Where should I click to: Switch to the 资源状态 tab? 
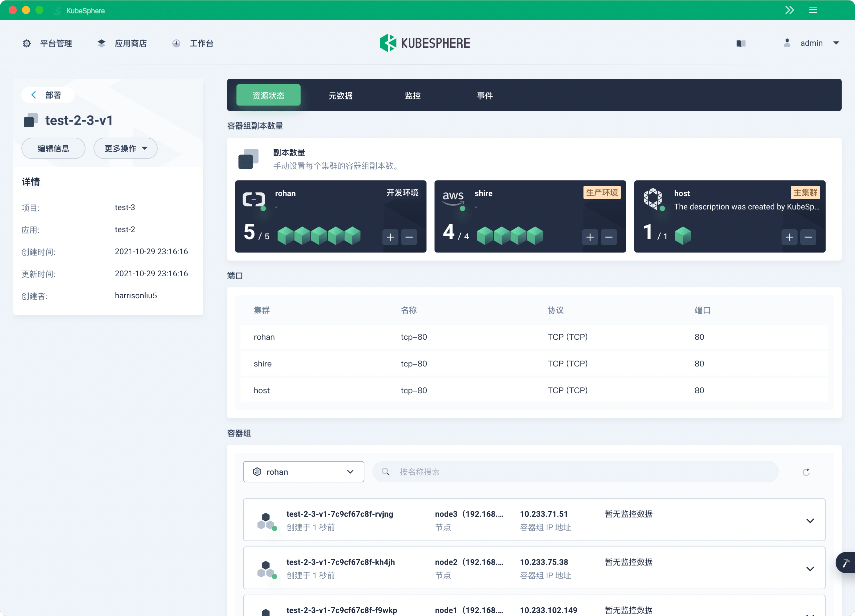[x=269, y=96]
